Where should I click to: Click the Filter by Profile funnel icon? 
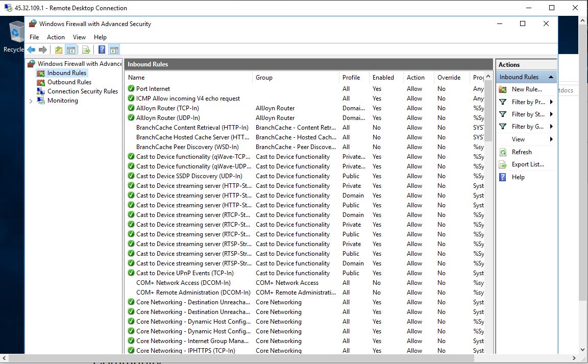pyautogui.click(x=503, y=102)
